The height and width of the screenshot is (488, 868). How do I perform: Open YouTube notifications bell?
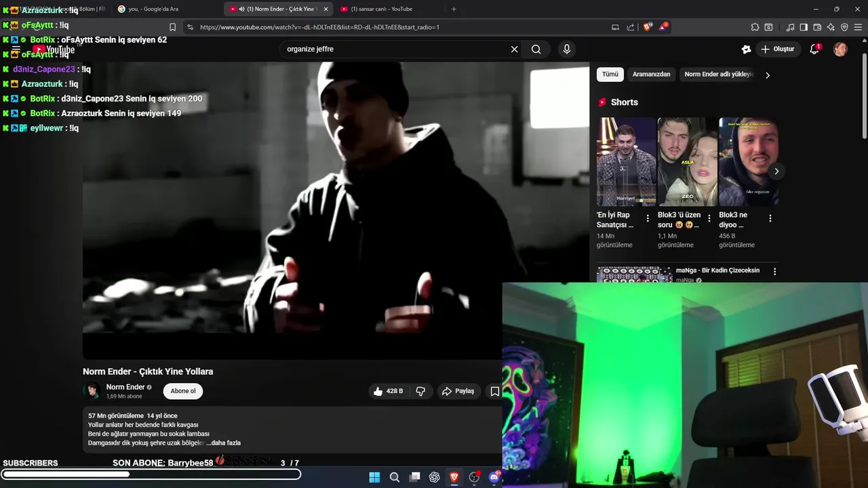pos(814,49)
